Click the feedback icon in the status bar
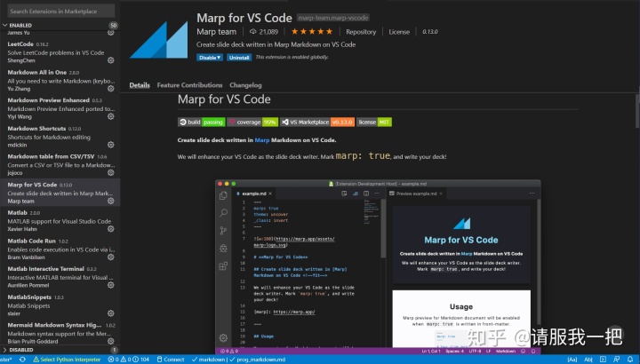Viewport: 640px width, 364px height. [616, 360]
